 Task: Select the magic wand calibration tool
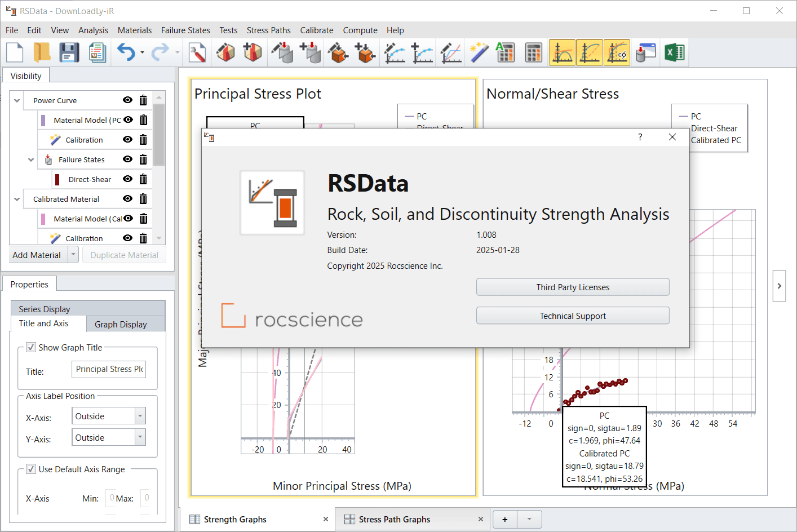479,52
